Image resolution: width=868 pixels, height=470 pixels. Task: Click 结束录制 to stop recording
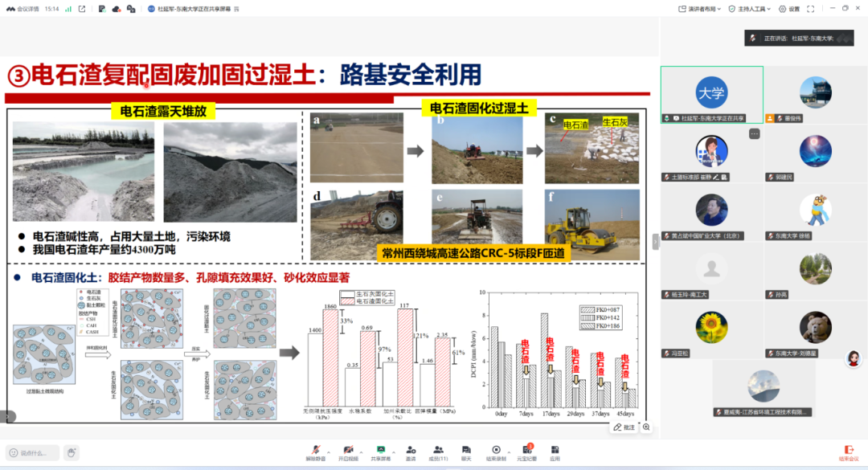click(496, 453)
